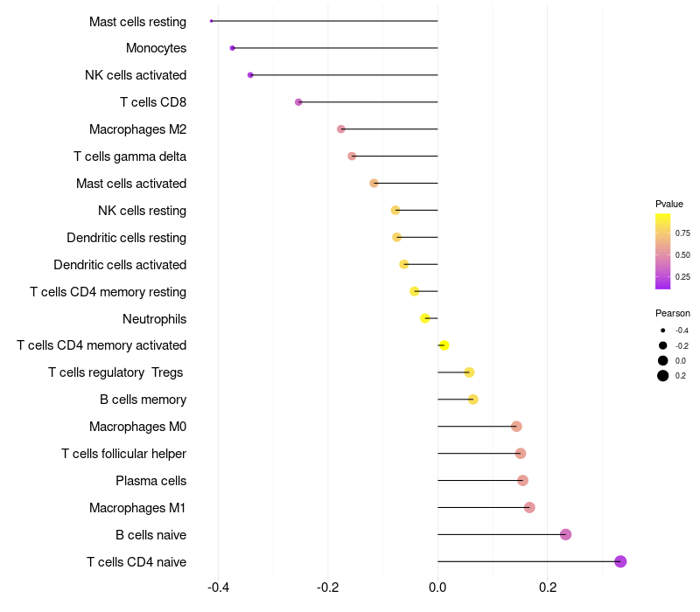The width and height of the screenshot is (700, 612).
Task: Click the Macrophages M2 data point
Action: (341, 129)
